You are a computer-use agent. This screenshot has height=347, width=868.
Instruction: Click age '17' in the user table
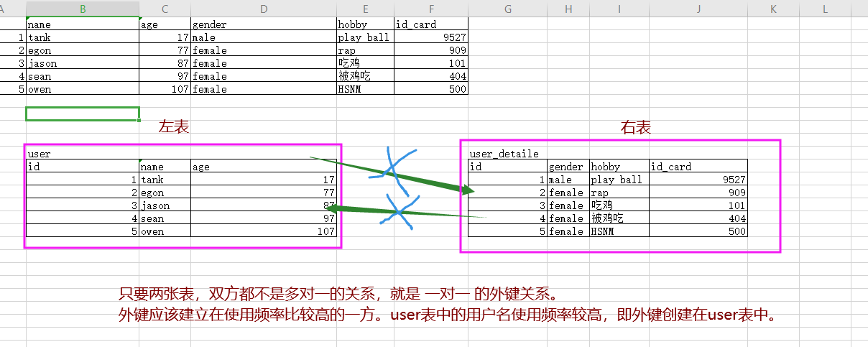pos(264,180)
